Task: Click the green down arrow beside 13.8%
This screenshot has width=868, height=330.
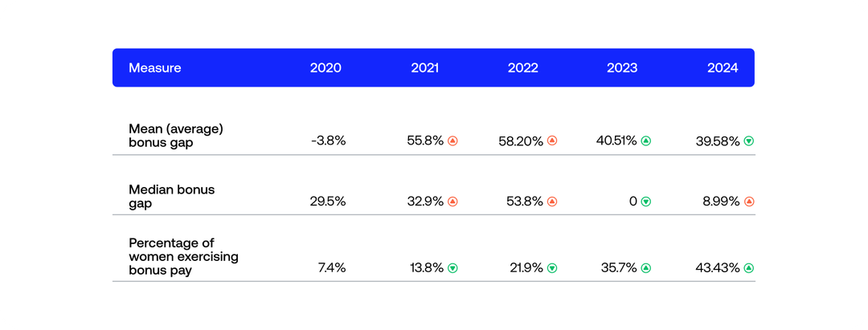Action: click(452, 267)
